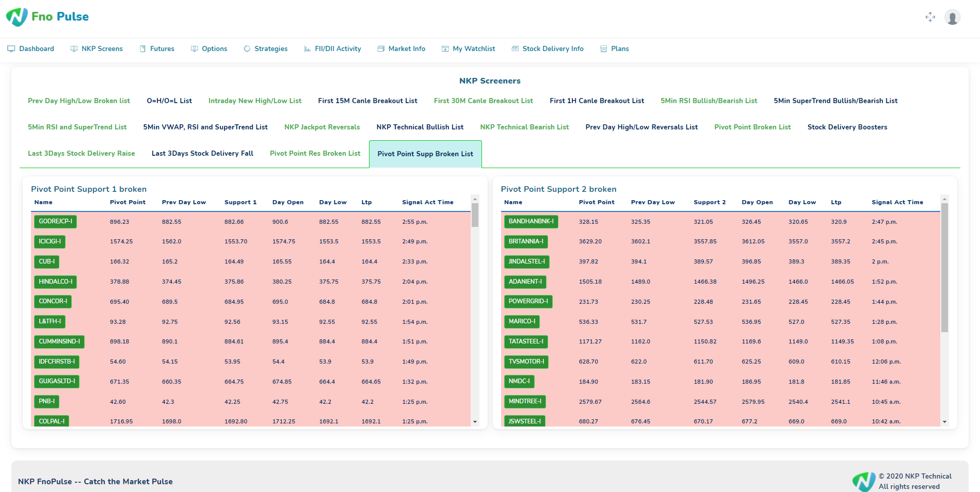Viewport: 980px width, 492px height.
Task: Click the POWERGRID-I stock button
Action: pos(528,302)
